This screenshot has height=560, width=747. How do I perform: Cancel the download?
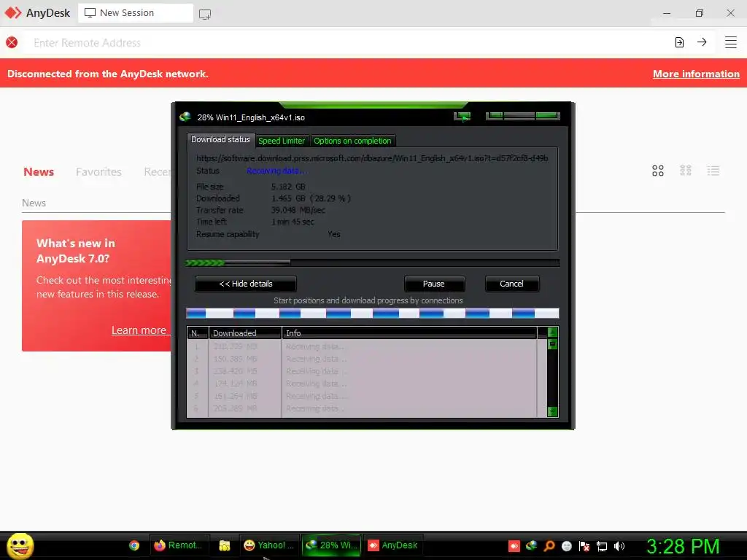tap(511, 284)
